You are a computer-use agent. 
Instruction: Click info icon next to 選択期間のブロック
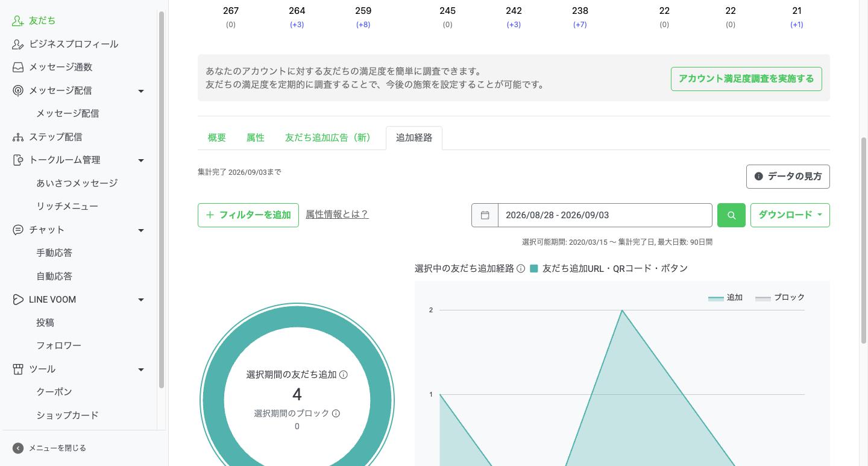coord(336,414)
